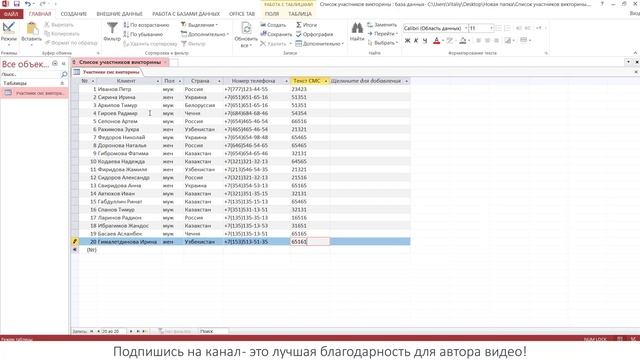
Task: Click Заменить replace command
Action: point(382,25)
